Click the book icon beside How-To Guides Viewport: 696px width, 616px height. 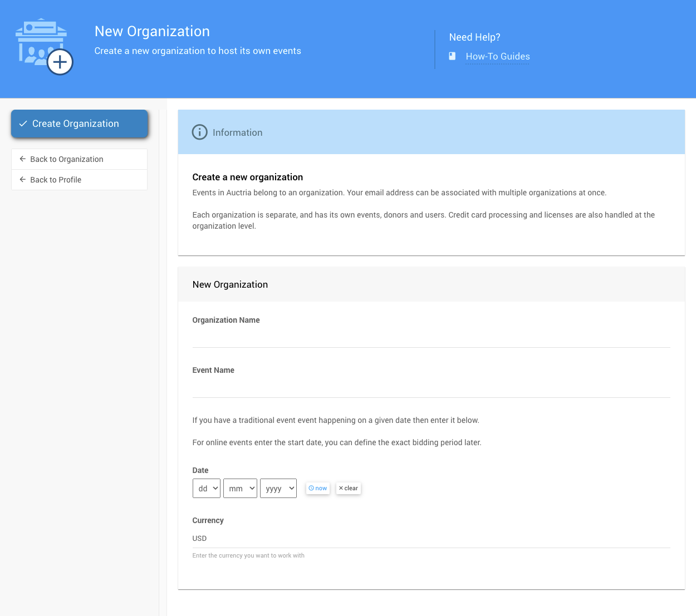click(x=452, y=56)
